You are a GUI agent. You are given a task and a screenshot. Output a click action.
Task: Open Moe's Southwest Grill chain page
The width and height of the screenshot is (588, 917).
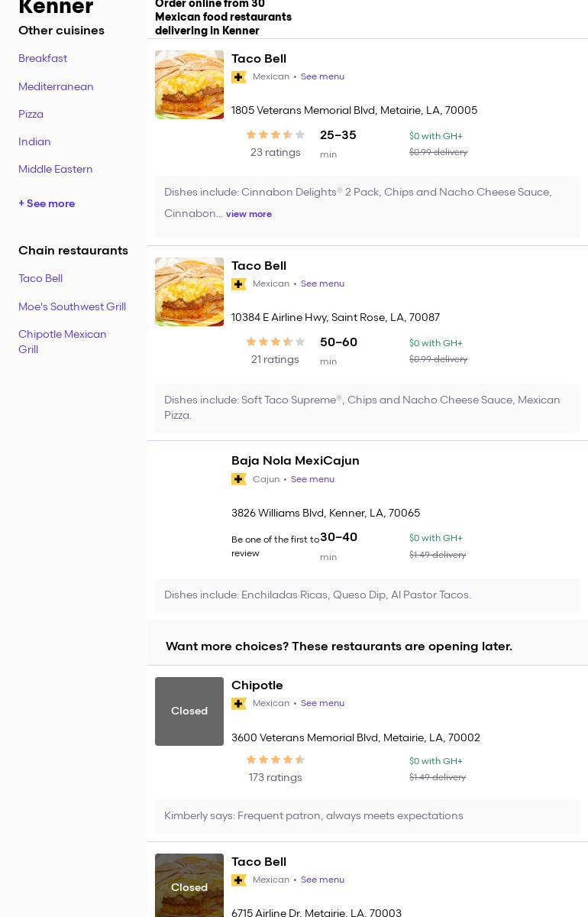click(72, 306)
